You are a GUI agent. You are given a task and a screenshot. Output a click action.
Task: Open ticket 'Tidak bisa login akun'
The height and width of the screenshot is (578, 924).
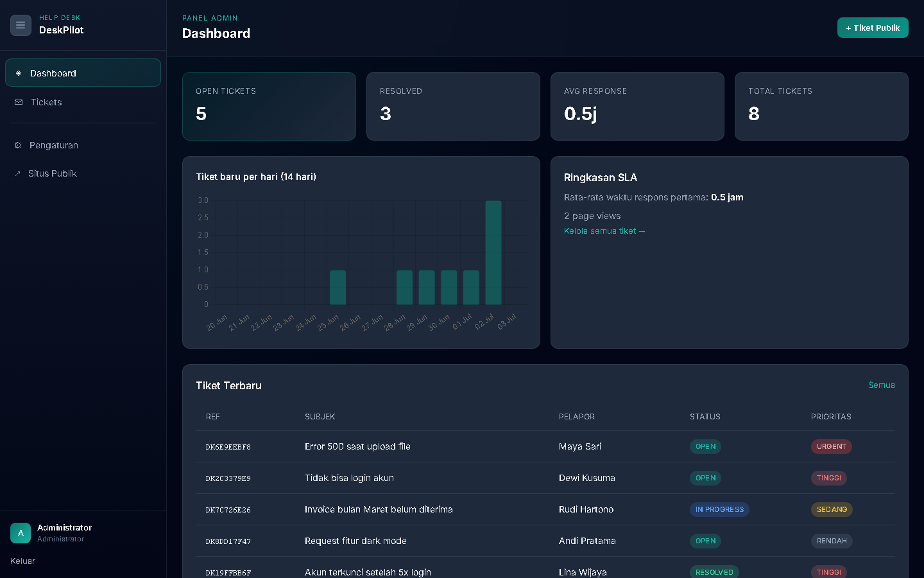pos(349,478)
